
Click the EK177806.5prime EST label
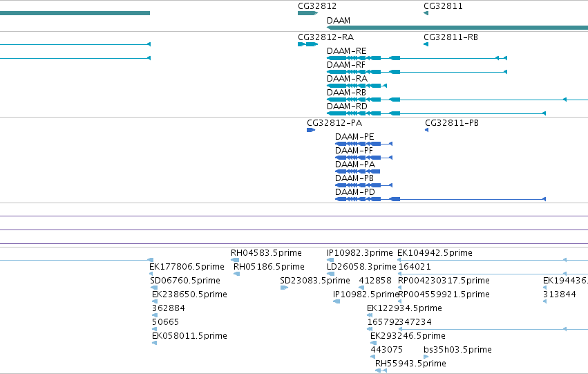click(187, 267)
